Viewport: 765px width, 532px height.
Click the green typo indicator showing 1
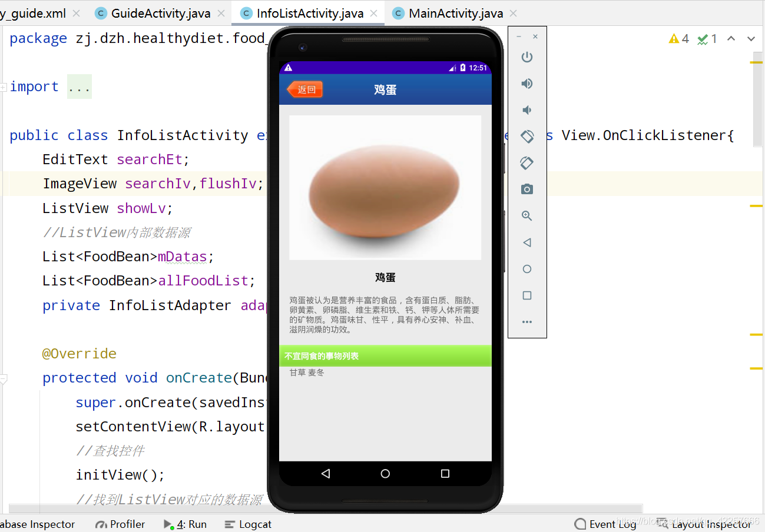click(x=707, y=39)
